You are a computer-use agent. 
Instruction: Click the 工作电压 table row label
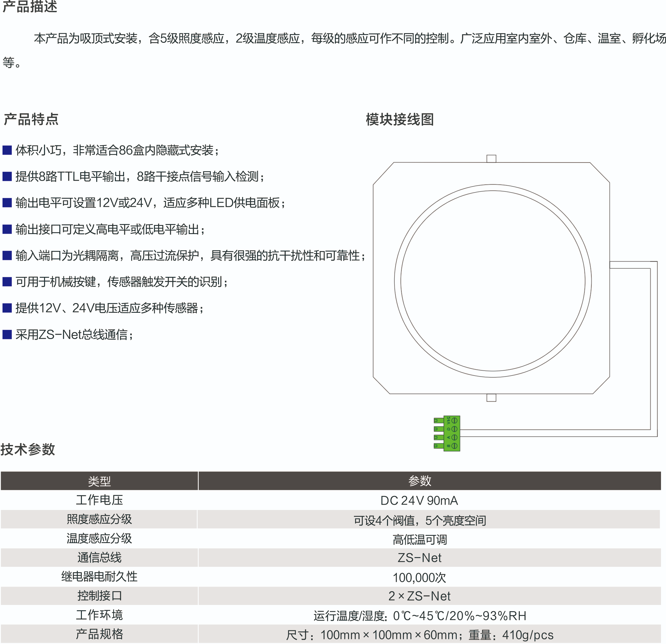(99, 500)
